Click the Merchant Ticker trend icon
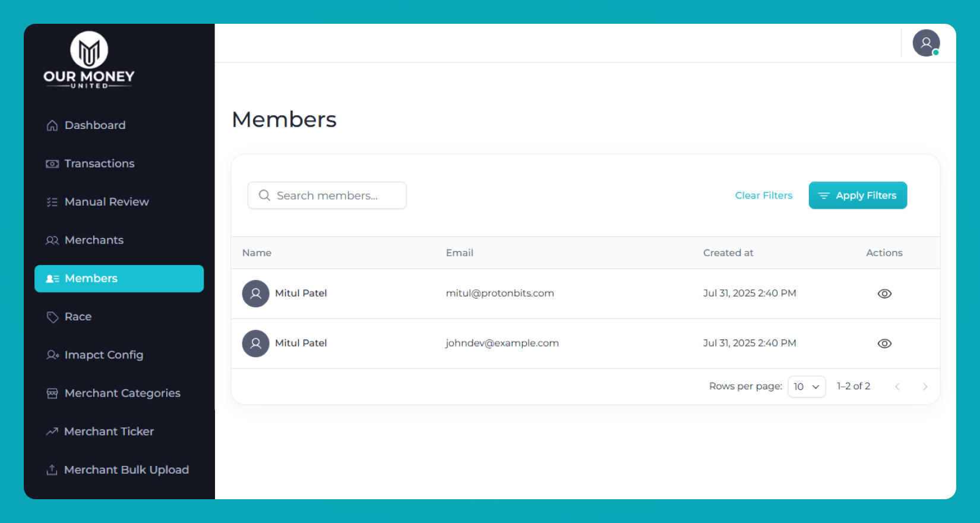This screenshot has width=980, height=523. (x=52, y=431)
